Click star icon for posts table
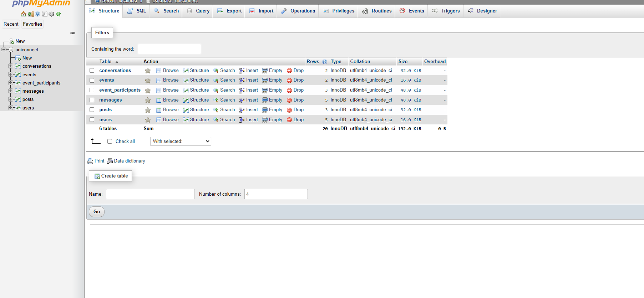 click(148, 110)
